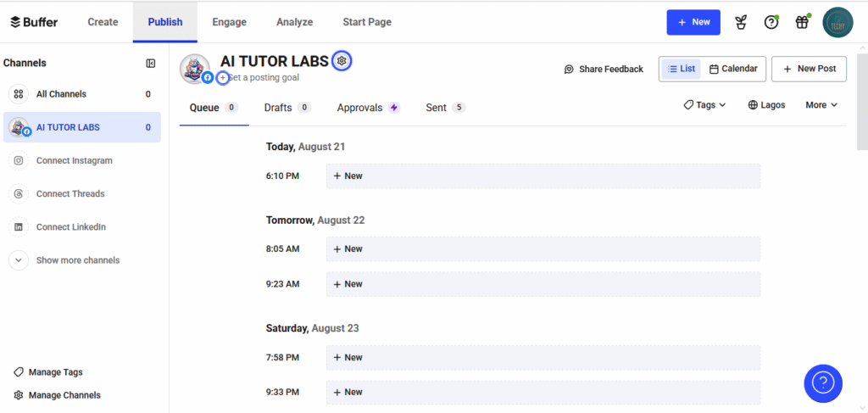Open the Queue tab
868x413 pixels.
coord(214,108)
